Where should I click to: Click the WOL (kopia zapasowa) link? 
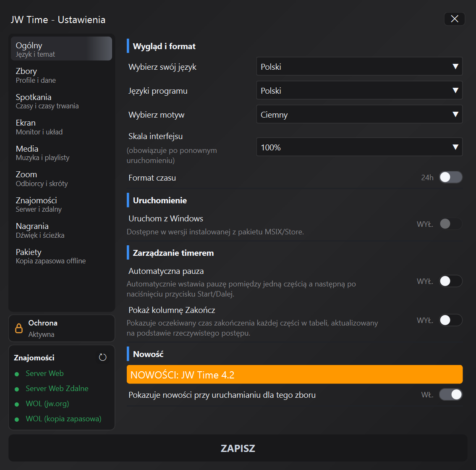point(63,419)
